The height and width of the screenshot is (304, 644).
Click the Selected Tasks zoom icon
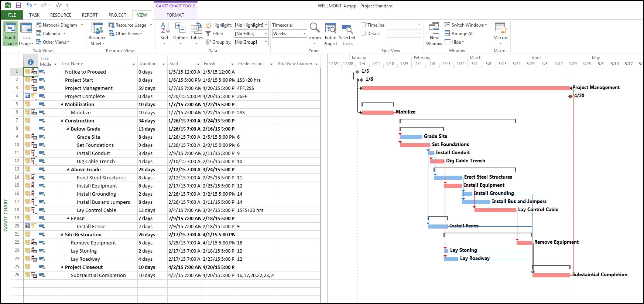[347, 30]
